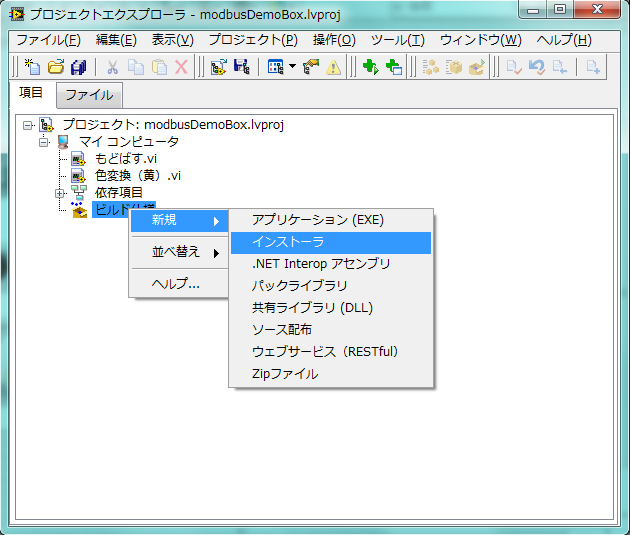Screen dimensions: 630x535
Task: Expand the 依存項目 node
Action: pyautogui.click(x=59, y=194)
